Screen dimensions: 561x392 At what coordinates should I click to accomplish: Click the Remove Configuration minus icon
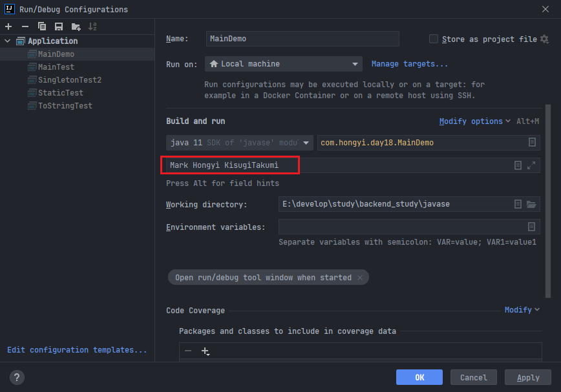click(25, 26)
